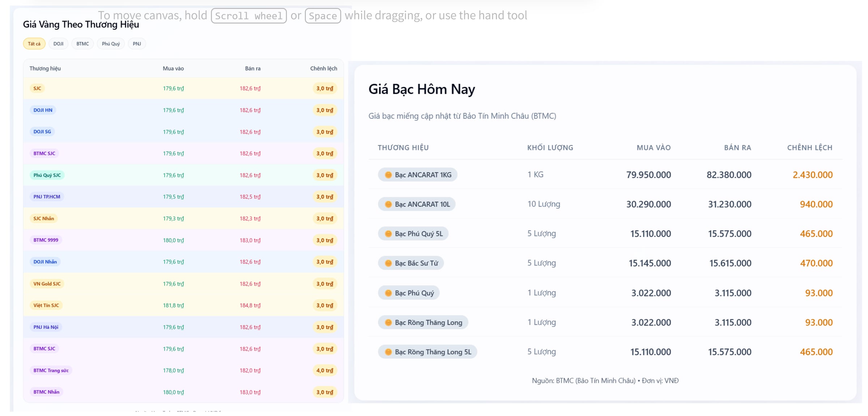
Task: Click the PNJ TP.HCM brand badge
Action: coord(47,197)
